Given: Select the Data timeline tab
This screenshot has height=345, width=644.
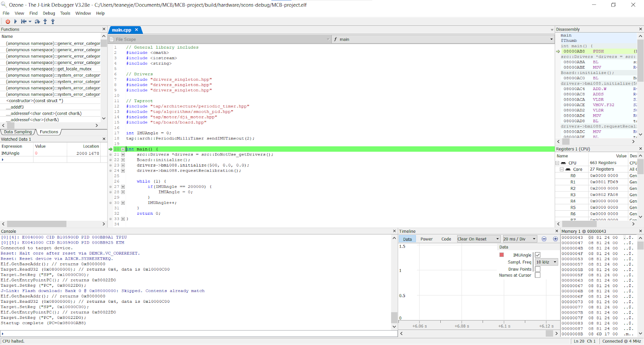Looking at the screenshot, I should (407, 239).
